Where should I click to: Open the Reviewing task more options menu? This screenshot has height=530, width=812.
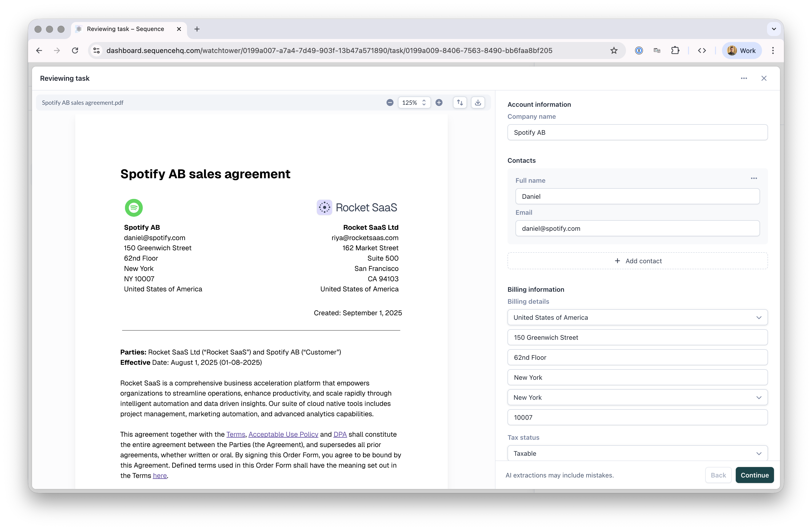(744, 78)
